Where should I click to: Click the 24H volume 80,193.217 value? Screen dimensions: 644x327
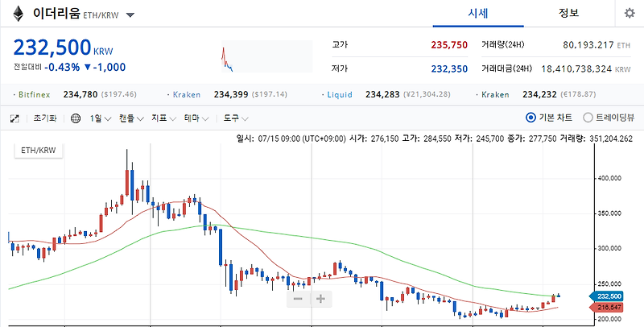pos(588,45)
